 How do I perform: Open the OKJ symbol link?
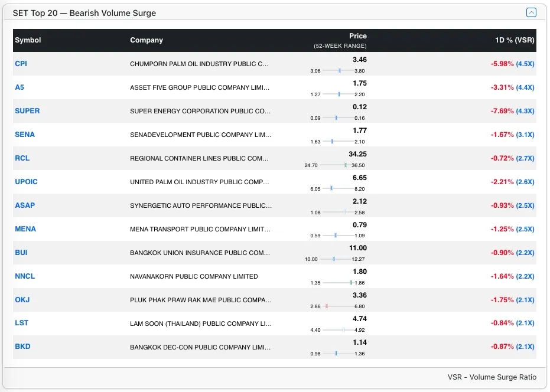[22, 300]
